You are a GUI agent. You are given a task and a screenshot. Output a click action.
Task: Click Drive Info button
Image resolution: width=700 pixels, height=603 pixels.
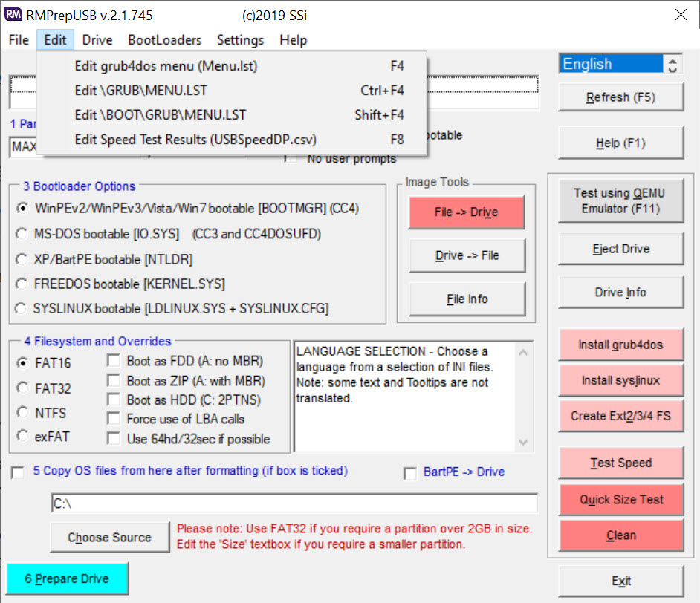tap(620, 293)
